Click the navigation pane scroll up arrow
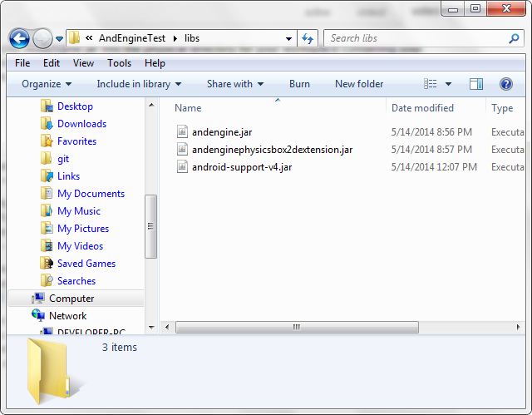 click(x=151, y=105)
